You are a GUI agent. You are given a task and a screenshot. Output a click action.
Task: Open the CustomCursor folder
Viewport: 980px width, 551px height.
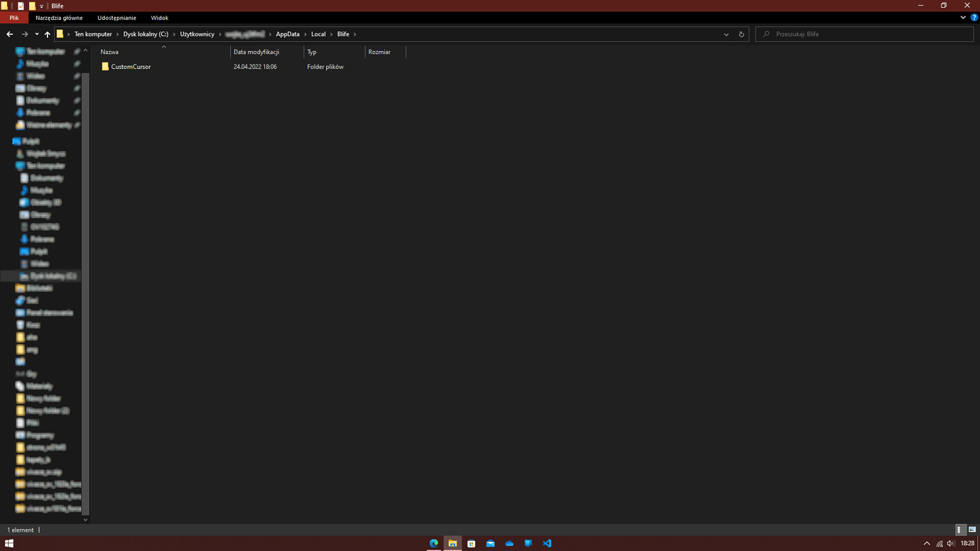pyautogui.click(x=131, y=66)
